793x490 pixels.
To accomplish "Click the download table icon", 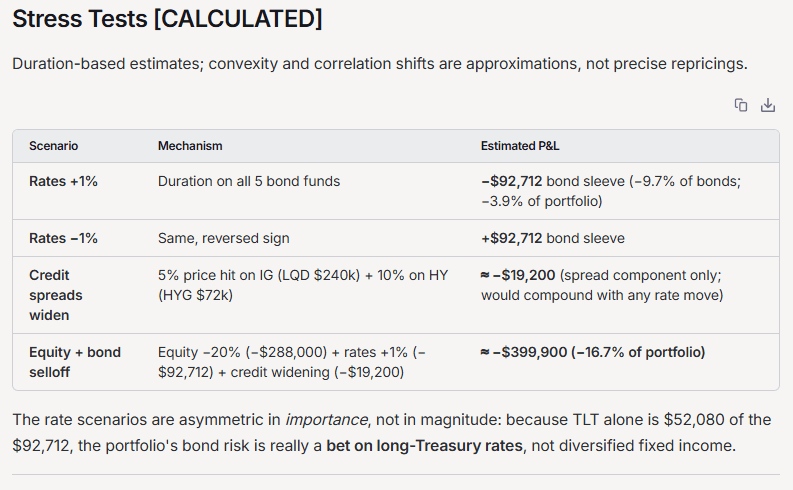I will (x=768, y=105).
